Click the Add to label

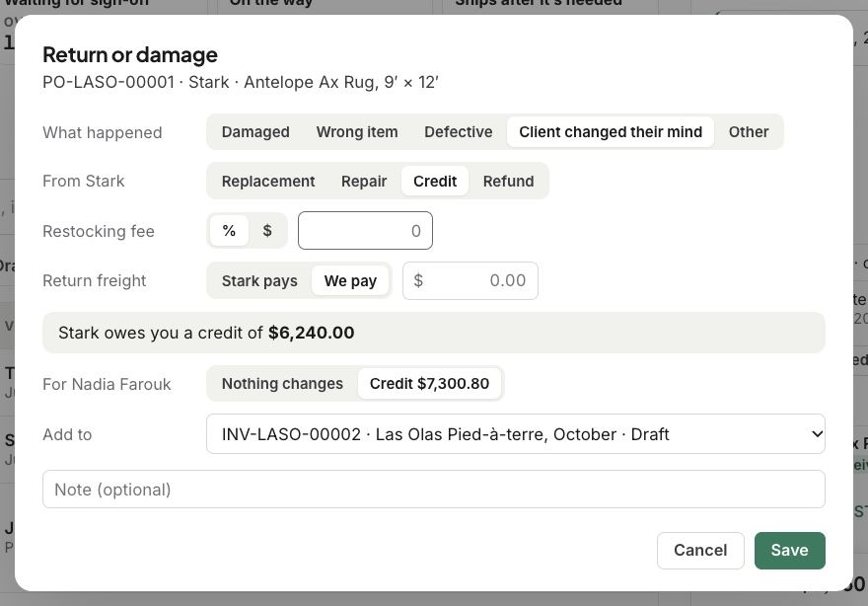tap(67, 434)
